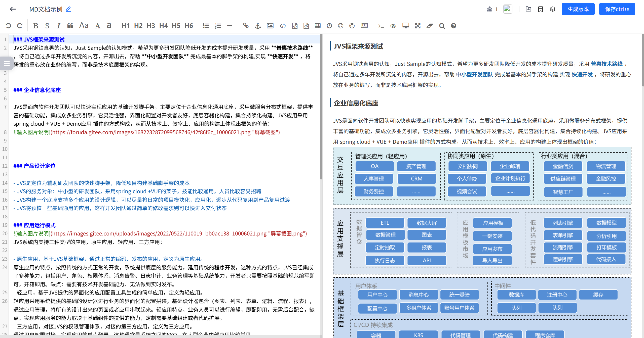Toggle strikethrough formatting
Viewport: 644px width, 338px height.
[47, 26]
